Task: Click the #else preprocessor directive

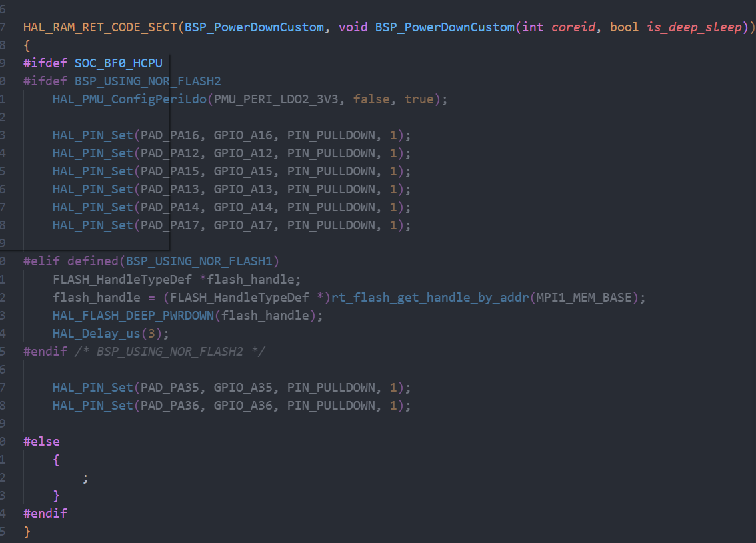Action: (41, 442)
